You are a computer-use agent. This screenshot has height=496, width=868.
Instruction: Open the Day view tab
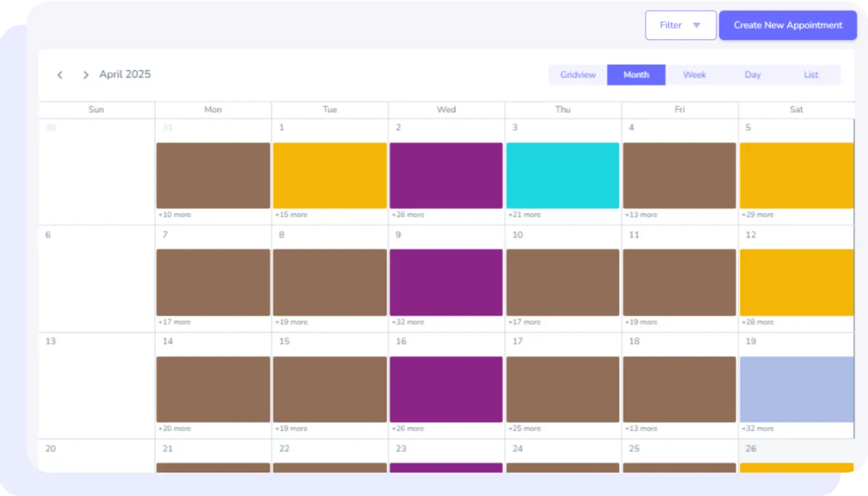pyautogui.click(x=752, y=75)
